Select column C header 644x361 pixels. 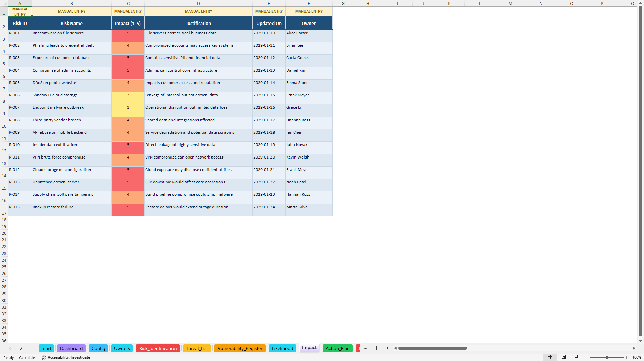pyautogui.click(x=128, y=3)
